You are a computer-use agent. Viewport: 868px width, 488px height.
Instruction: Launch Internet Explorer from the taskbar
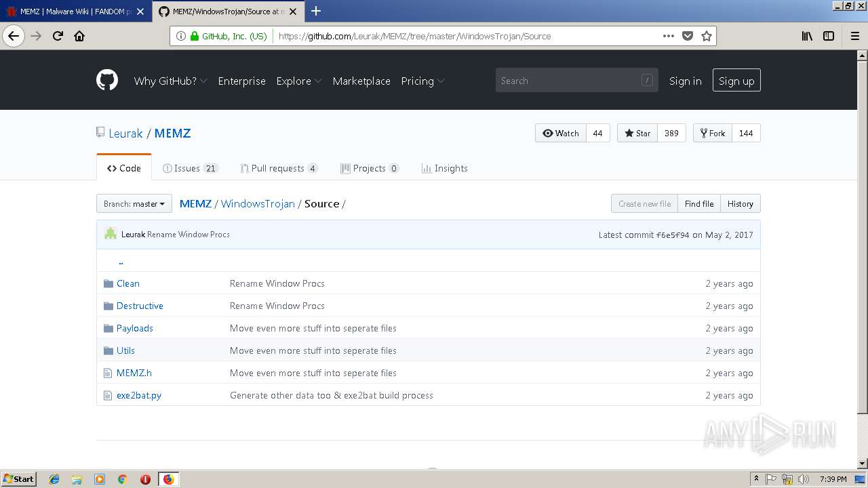(54, 479)
